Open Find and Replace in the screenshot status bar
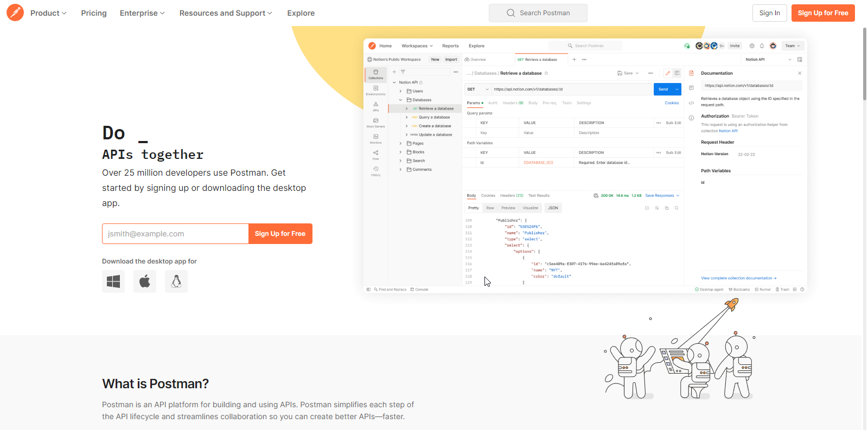This screenshot has height=430, width=868. (390, 290)
